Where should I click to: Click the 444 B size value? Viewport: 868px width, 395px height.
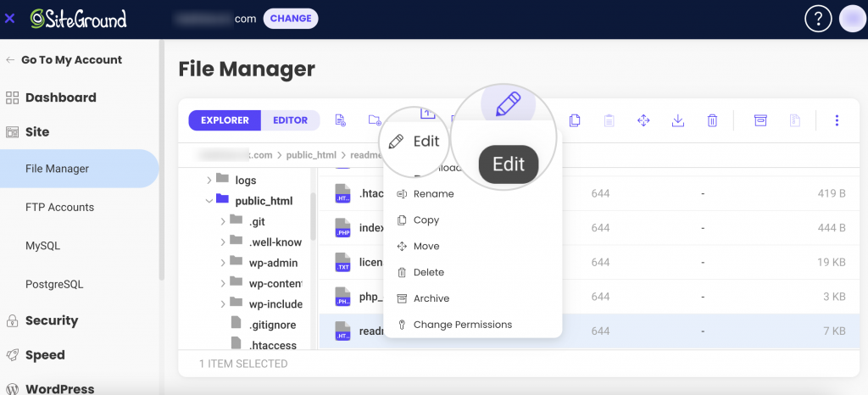click(832, 227)
